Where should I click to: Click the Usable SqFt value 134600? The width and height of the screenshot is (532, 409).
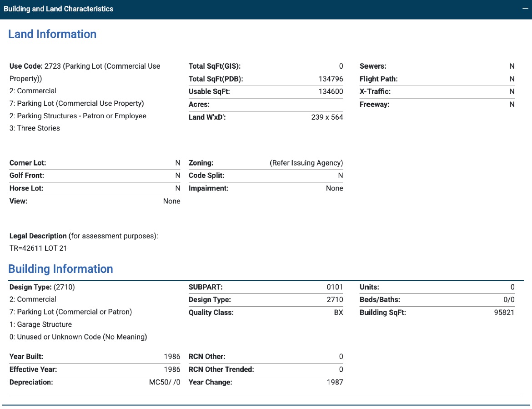(x=331, y=91)
